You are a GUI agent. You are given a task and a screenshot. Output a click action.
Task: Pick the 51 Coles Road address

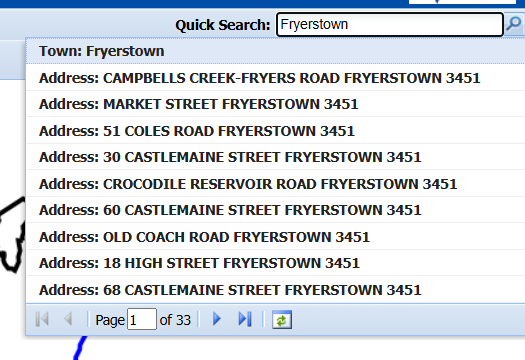pos(275,131)
